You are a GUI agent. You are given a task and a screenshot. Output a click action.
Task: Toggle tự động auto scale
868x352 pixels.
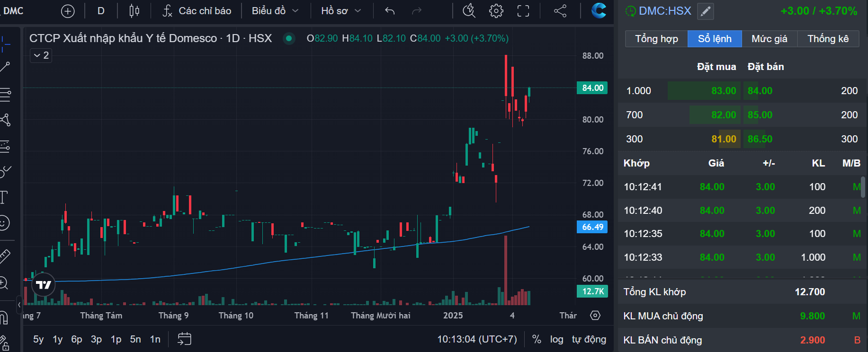point(589,339)
